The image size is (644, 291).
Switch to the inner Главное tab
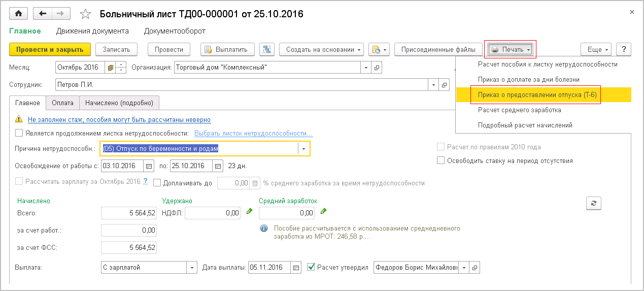(27, 103)
